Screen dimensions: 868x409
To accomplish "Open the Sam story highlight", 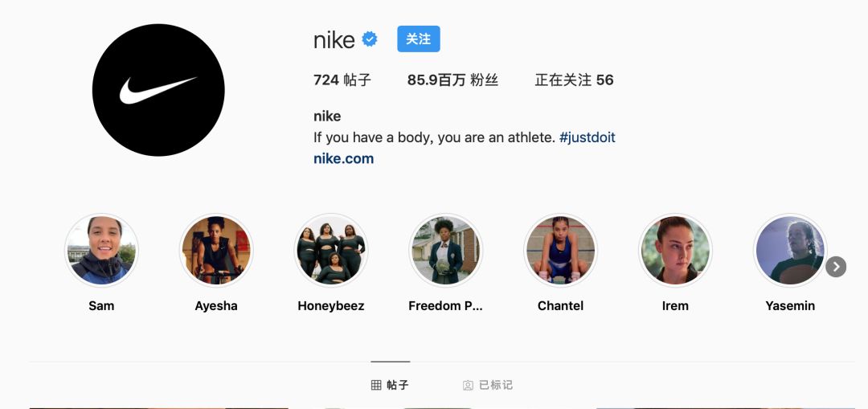I will [x=101, y=250].
